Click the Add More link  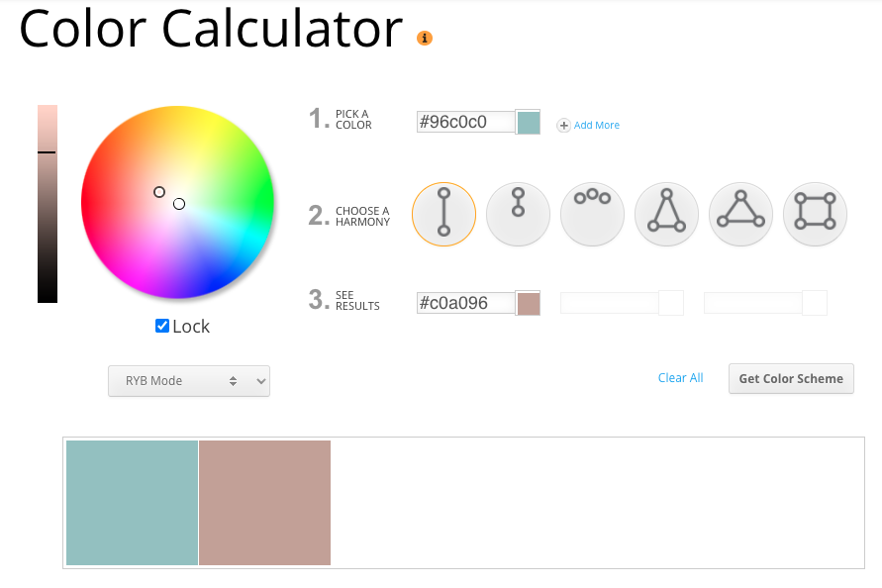[596, 125]
